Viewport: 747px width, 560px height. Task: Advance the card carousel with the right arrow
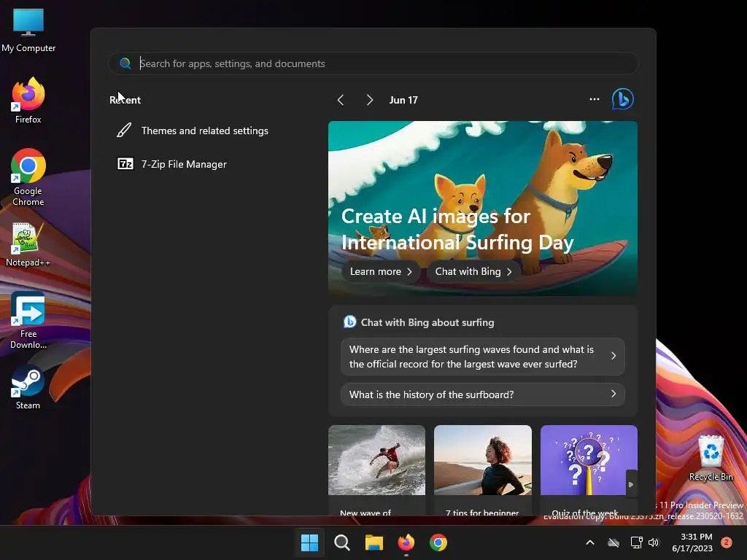click(631, 484)
